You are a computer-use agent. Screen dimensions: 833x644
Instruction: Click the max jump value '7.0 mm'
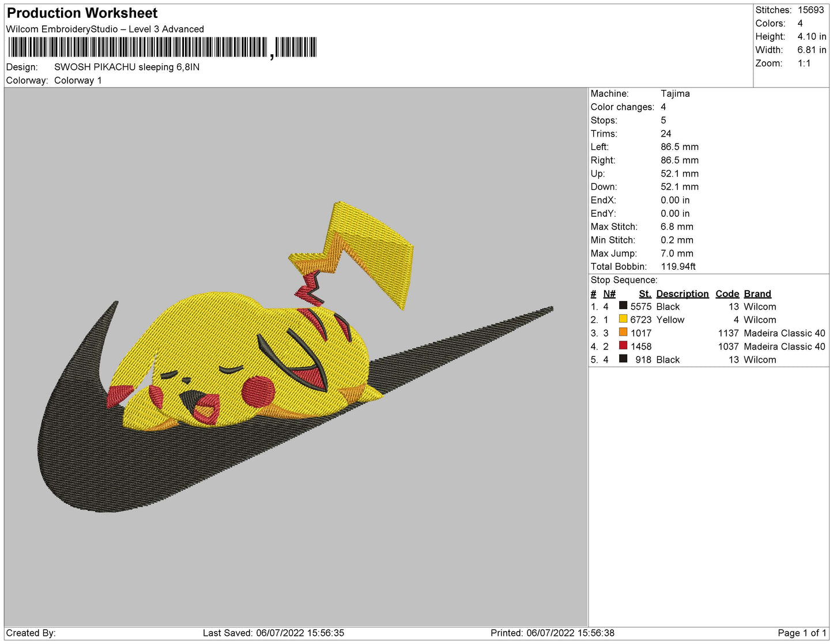(x=677, y=253)
